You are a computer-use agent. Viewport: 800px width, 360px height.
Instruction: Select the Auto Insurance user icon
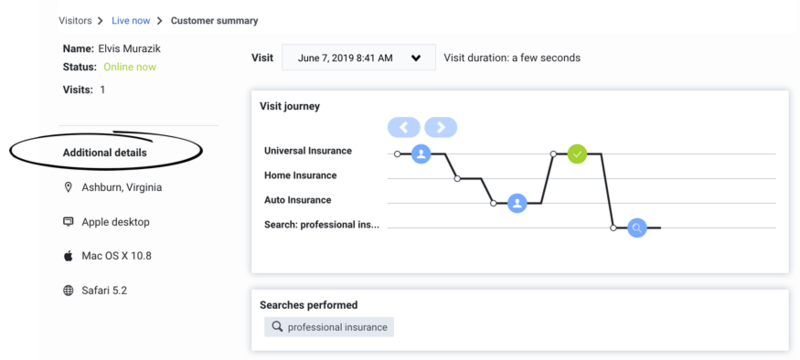[517, 203]
